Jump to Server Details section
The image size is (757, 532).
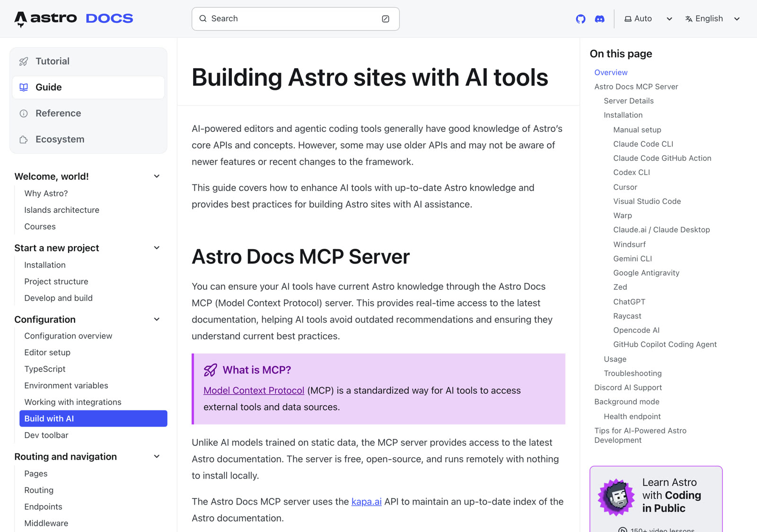(x=629, y=101)
